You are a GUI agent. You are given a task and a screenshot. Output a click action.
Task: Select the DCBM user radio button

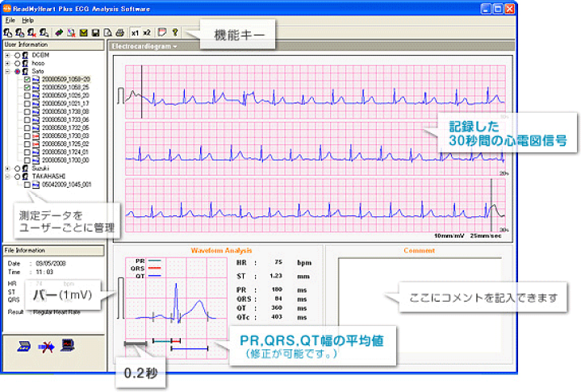click(x=17, y=55)
